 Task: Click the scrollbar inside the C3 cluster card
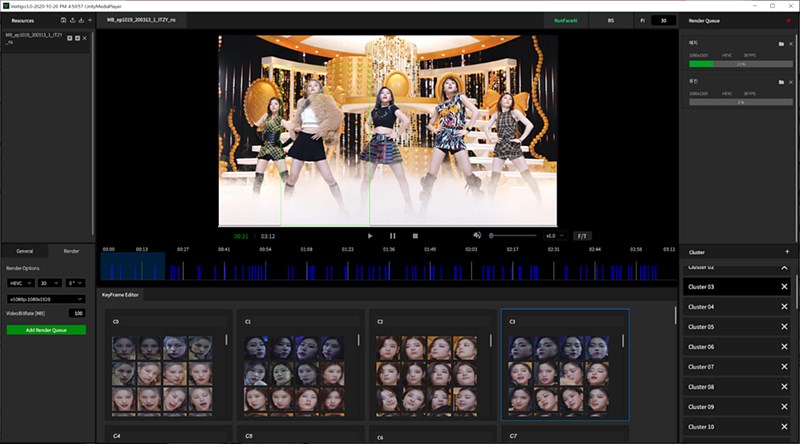coord(623,340)
